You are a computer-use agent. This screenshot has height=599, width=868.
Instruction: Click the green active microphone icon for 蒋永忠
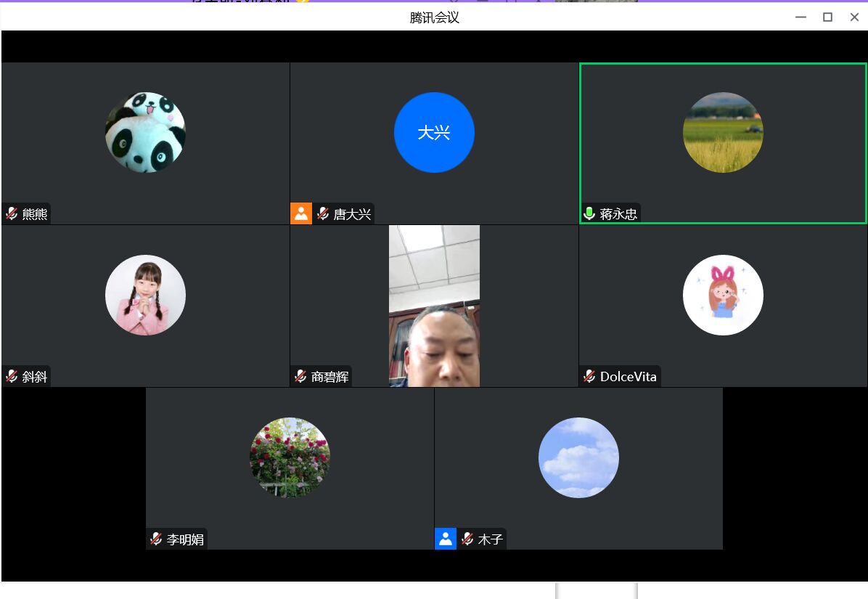(589, 213)
